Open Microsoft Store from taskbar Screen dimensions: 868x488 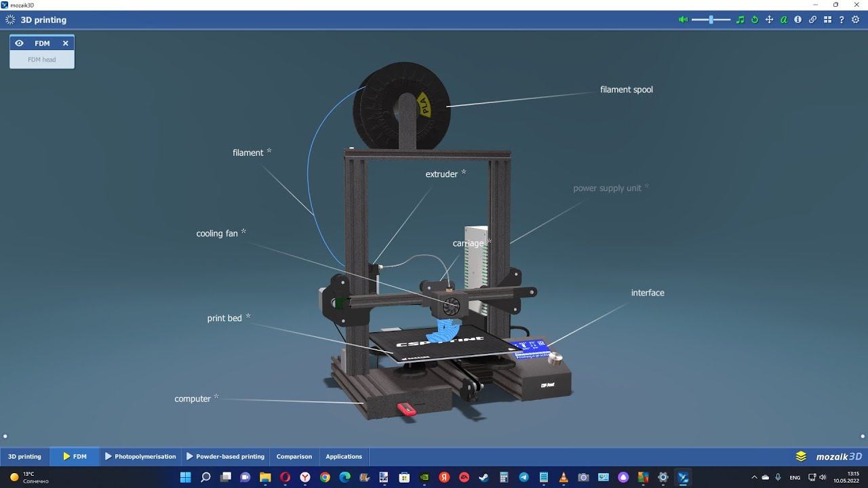(x=404, y=477)
